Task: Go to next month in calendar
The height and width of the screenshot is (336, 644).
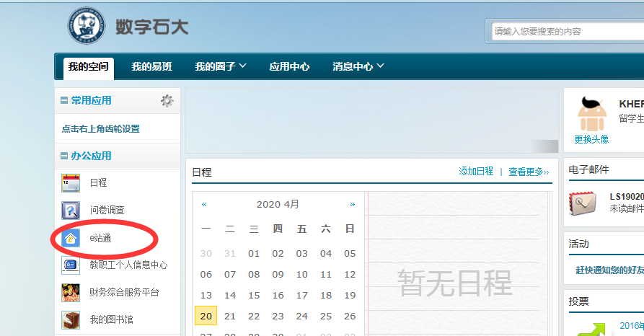Action: pyautogui.click(x=352, y=205)
